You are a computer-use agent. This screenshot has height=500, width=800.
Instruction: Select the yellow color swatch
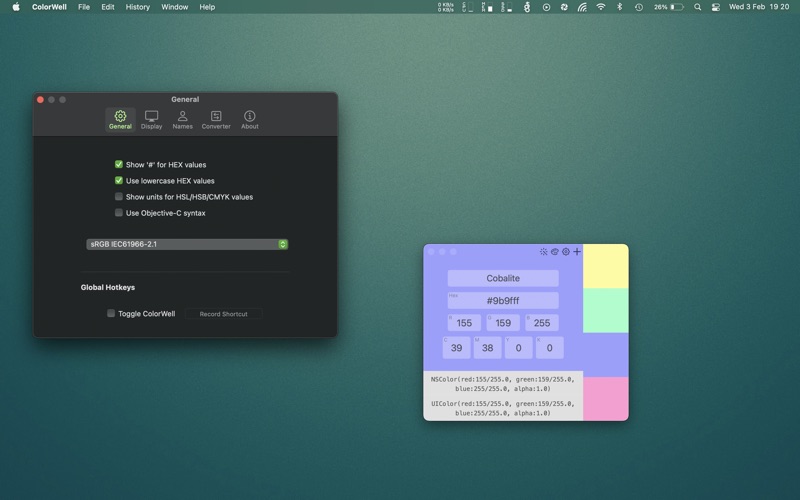pyautogui.click(x=605, y=266)
